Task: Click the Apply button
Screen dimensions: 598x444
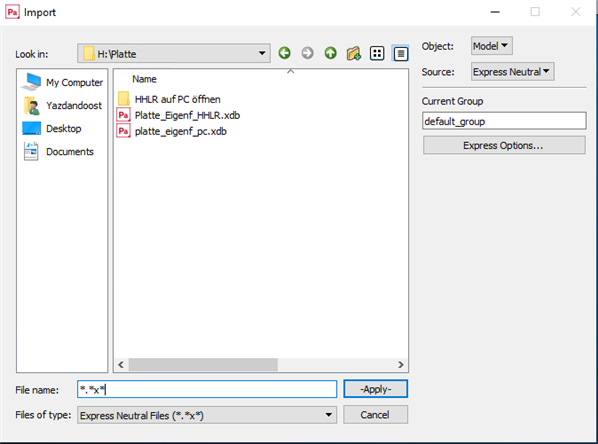Action: 376,389
